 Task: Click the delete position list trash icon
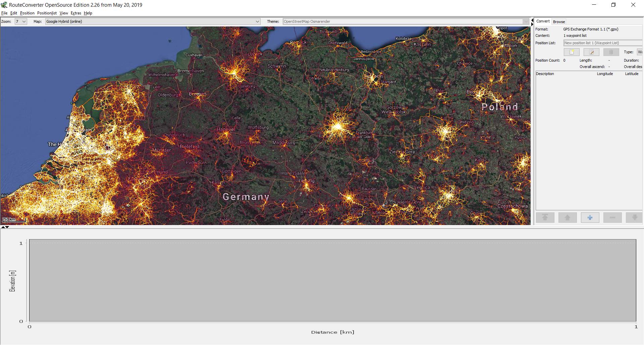point(611,52)
